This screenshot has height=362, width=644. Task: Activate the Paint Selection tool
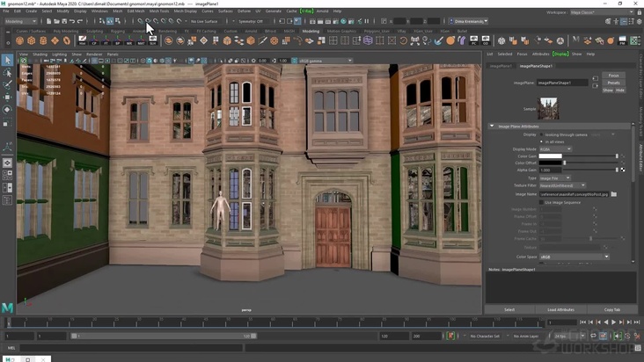pos(7,85)
